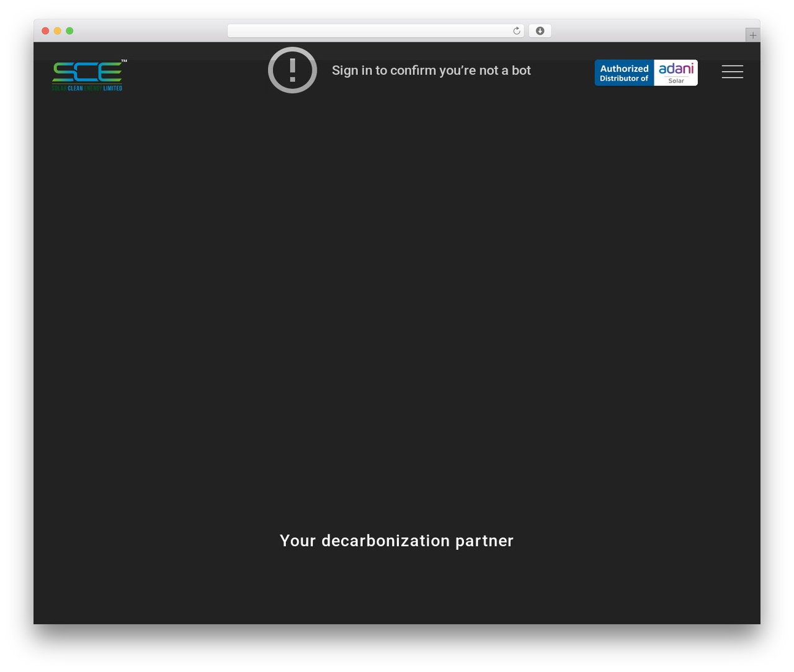Click the 'Your decarbonization partner' heading
This screenshot has width=794, height=672.
396,541
